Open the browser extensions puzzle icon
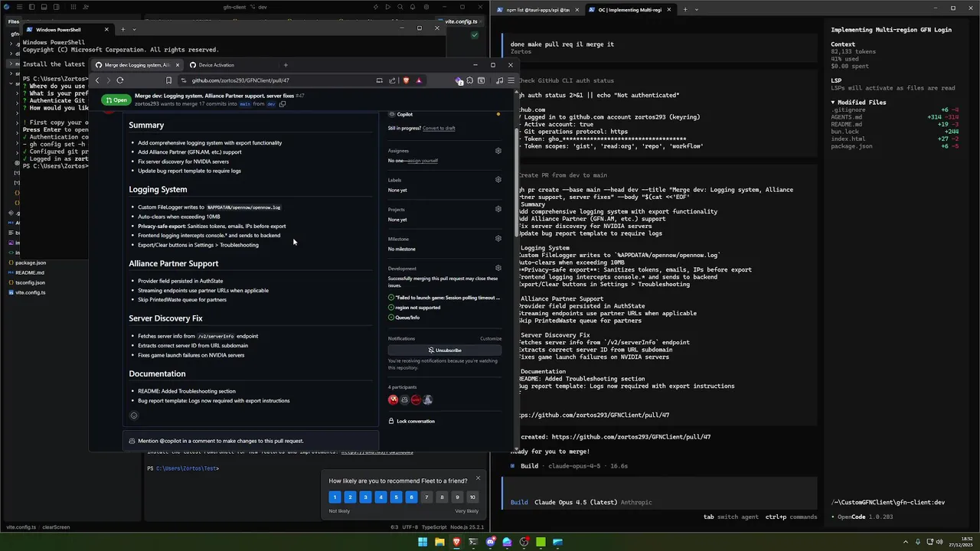Screen dimensions: 980x551 (469, 80)
